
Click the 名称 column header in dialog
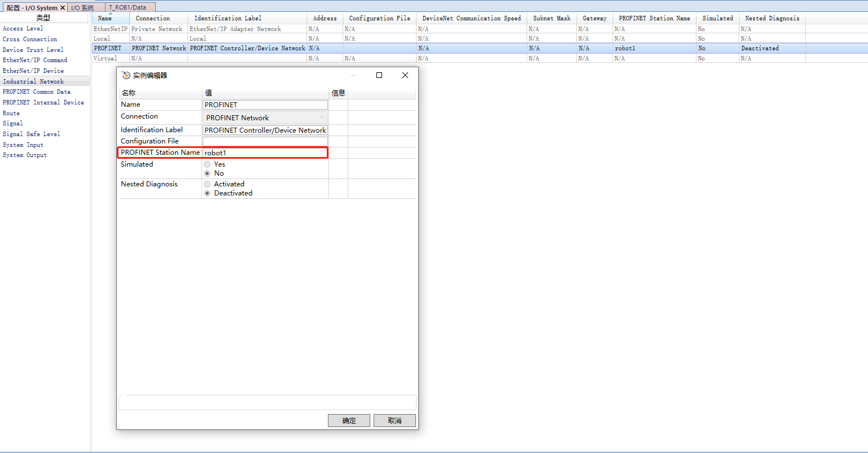[161, 93]
